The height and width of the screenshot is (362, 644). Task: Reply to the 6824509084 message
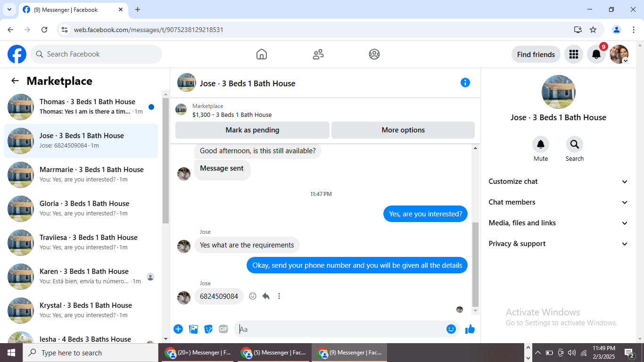pyautogui.click(x=266, y=296)
